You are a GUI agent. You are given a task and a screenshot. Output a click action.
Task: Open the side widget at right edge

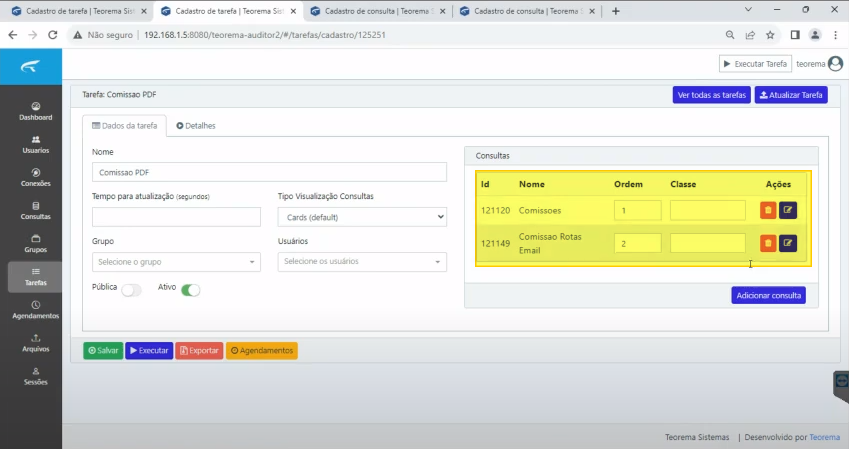841,381
